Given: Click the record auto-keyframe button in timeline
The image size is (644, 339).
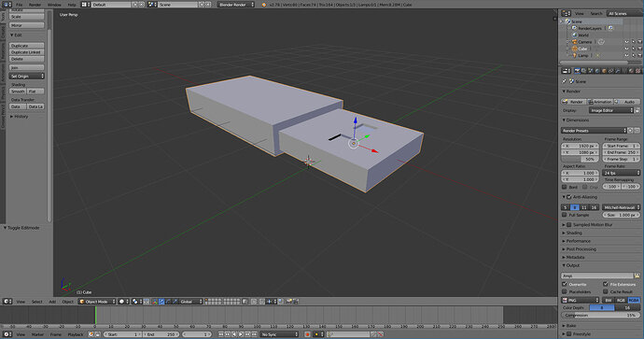Looking at the screenshot, I should (307, 334).
